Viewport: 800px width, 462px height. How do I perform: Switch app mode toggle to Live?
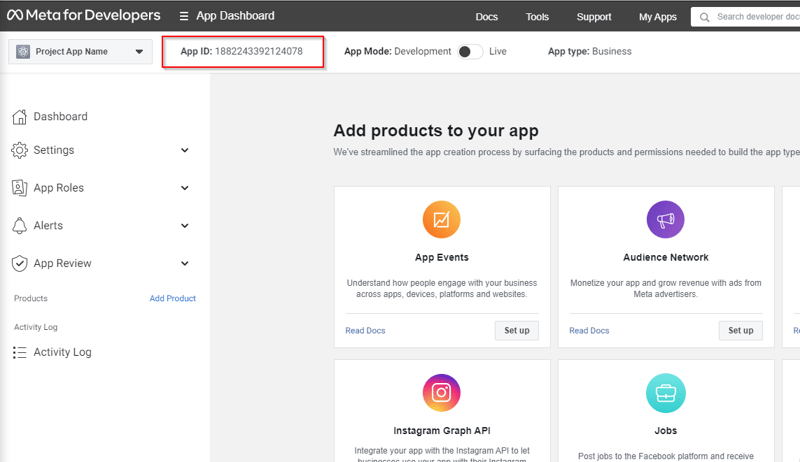469,52
